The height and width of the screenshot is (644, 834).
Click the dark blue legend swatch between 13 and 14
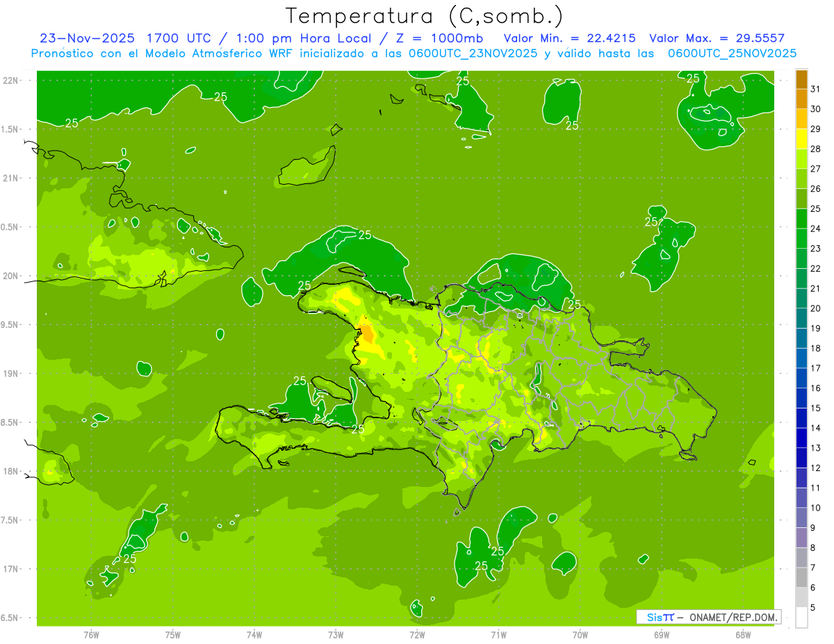pyautogui.click(x=801, y=438)
